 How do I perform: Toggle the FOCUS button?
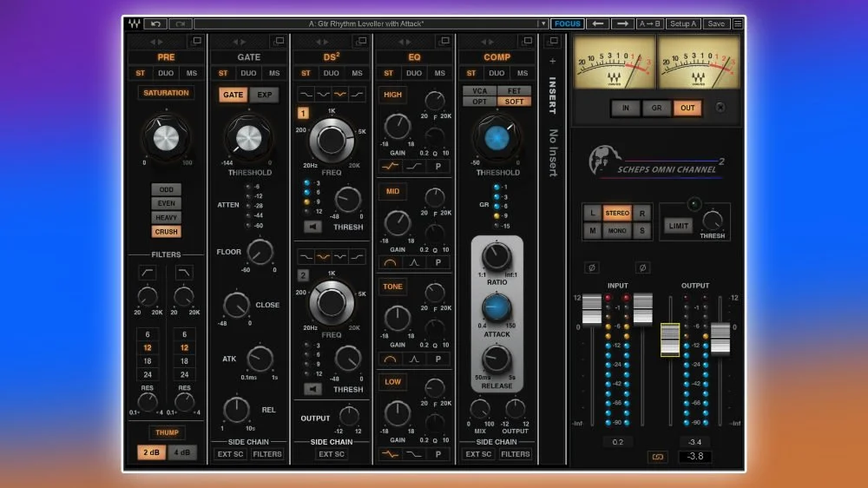click(x=568, y=23)
